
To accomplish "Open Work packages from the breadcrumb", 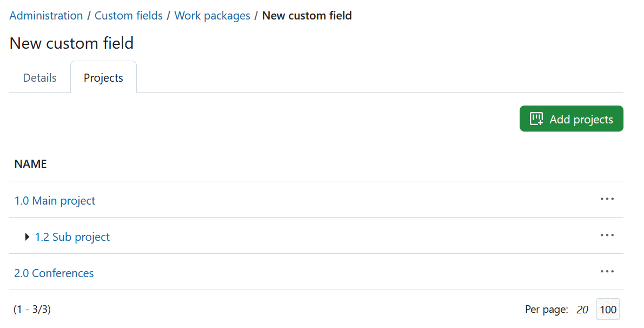I will click(x=212, y=15).
